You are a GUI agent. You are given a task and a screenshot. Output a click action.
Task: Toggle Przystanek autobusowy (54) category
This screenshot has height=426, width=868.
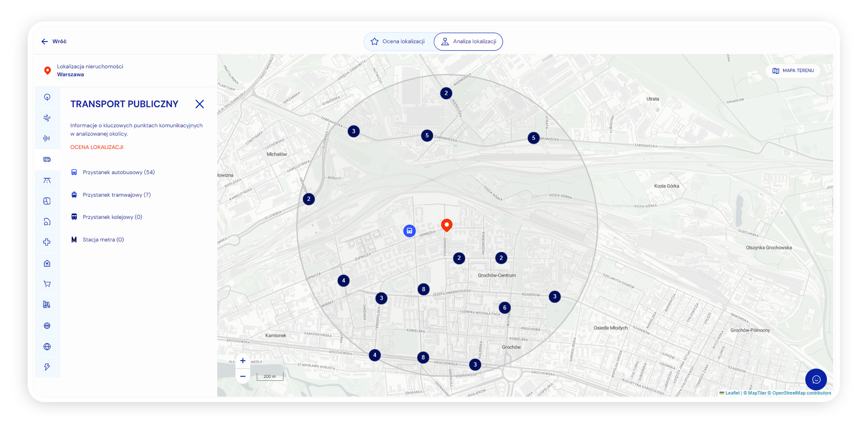(x=118, y=172)
